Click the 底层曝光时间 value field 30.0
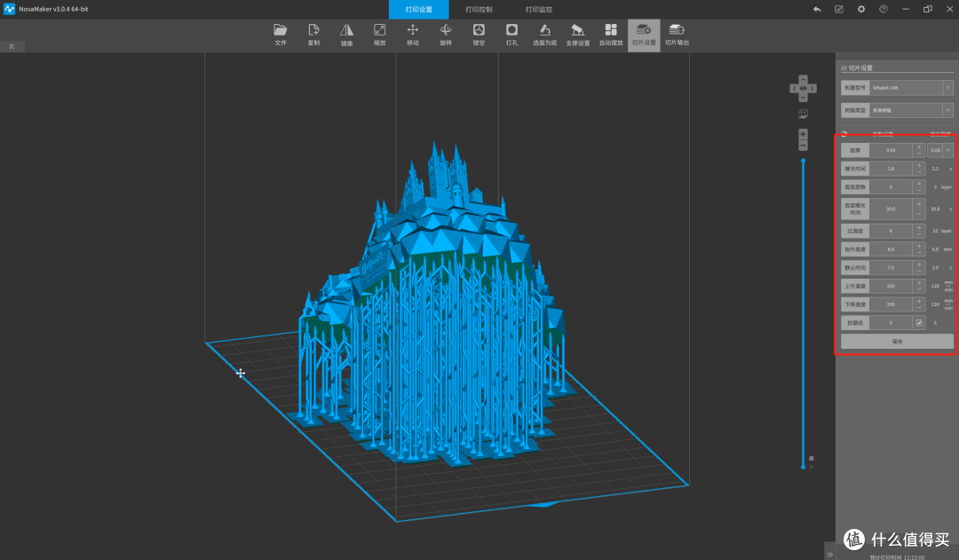 (891, 209)
